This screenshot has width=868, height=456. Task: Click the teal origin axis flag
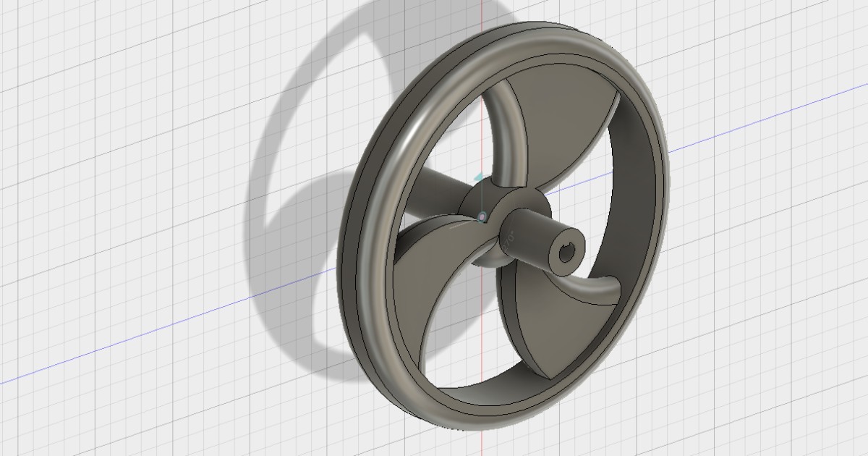click(x=477, y=176)
